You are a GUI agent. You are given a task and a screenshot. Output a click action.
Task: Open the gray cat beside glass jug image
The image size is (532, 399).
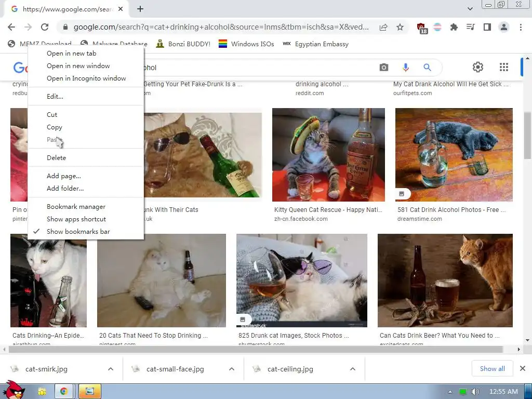tap(454, 155)
